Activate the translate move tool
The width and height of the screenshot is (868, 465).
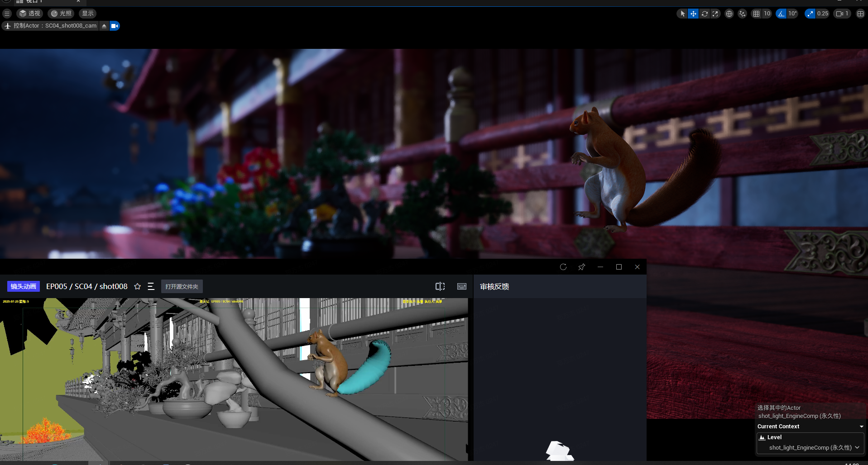tap(693, 14)
